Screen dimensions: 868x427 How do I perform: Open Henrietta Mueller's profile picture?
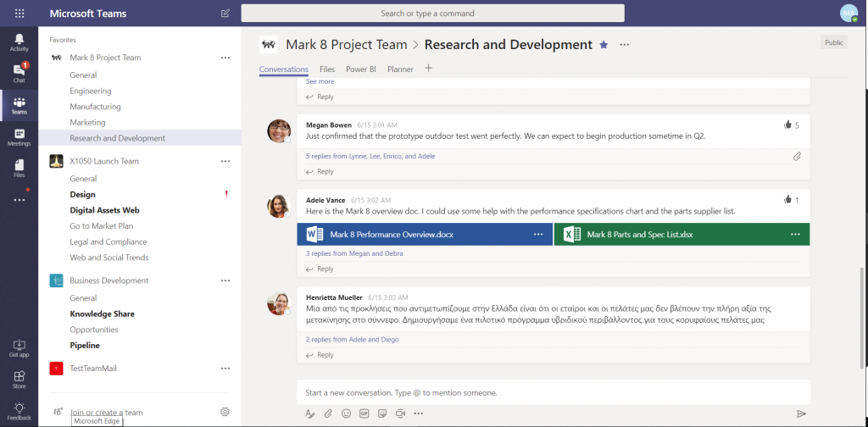tap(279, 303)
